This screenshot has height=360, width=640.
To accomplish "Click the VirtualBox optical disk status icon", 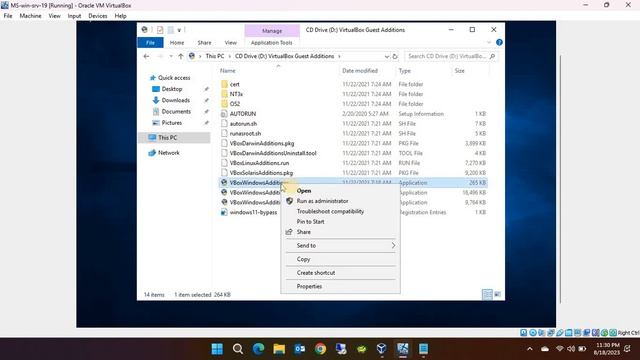I will coord(533,333).
